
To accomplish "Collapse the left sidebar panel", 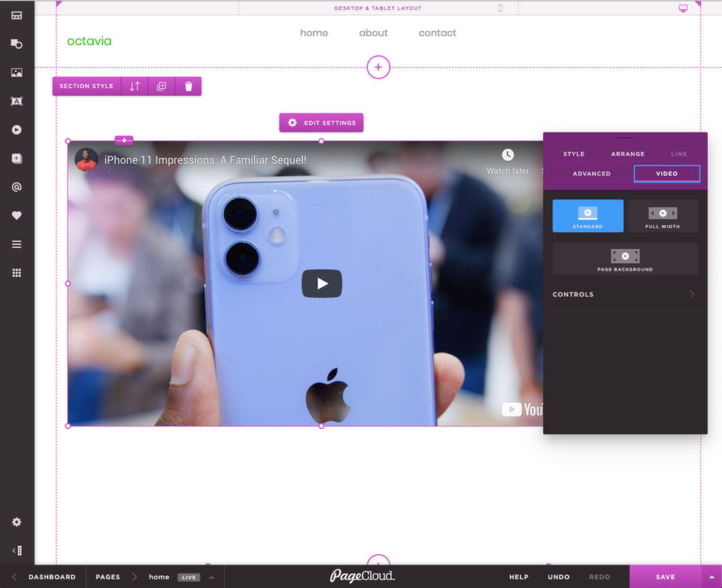I will (x=17, y=550).
